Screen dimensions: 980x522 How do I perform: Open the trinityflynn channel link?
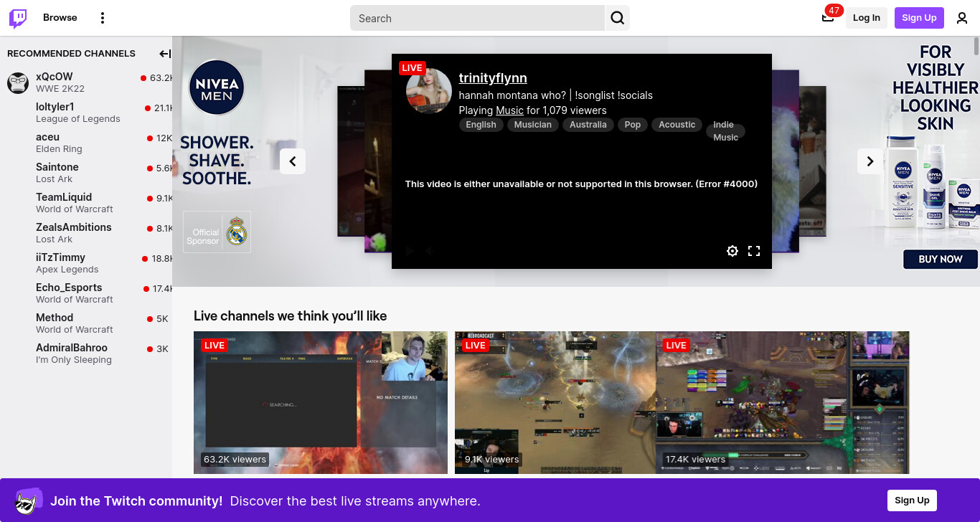pyautogui.click(x=493, y=77)
